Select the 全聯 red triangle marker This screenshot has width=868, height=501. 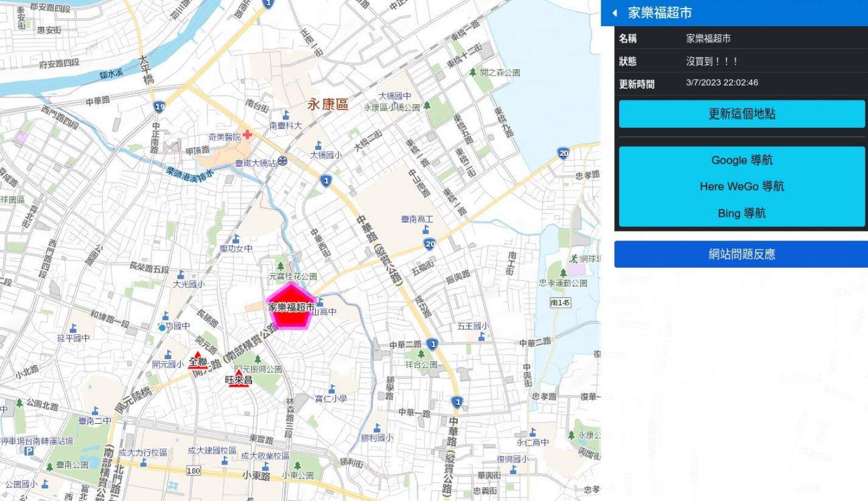point(197,360)
